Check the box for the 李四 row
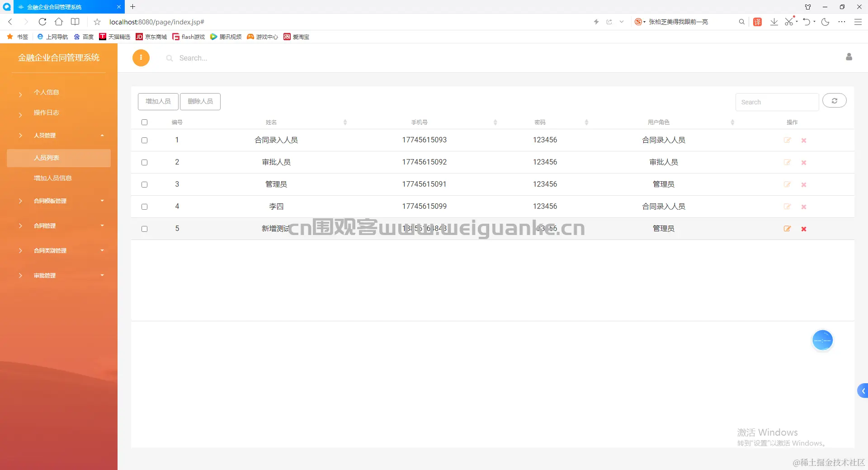This screenshot has height=470, width=868. [x=144, y=207]
